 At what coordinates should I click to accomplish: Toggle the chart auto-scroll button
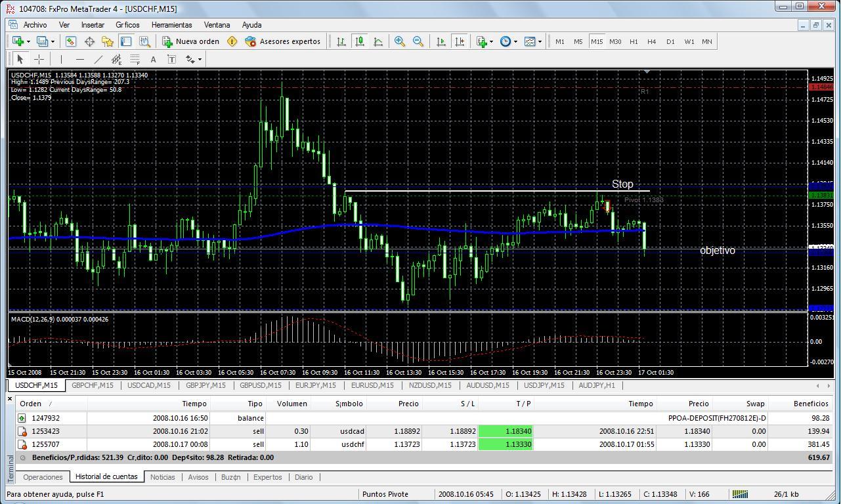(x=441, y=41)
